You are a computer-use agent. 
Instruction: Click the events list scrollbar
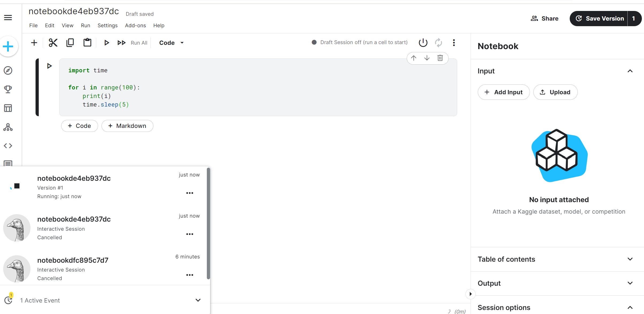click(208, 223)
